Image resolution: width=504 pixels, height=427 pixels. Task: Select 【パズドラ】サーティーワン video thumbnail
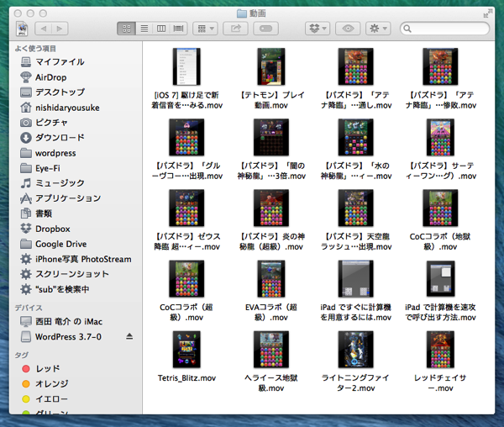440,137
